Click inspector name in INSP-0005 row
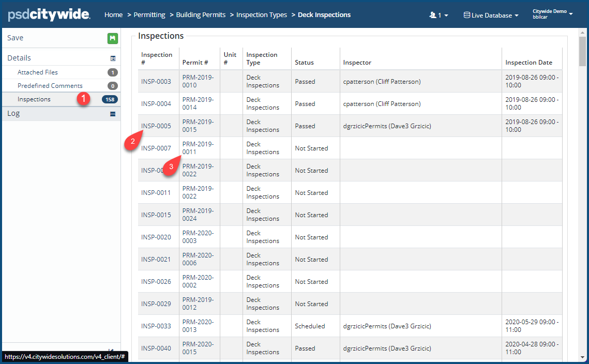This screenshot has height=364, width=589. [x=387, y=126]
